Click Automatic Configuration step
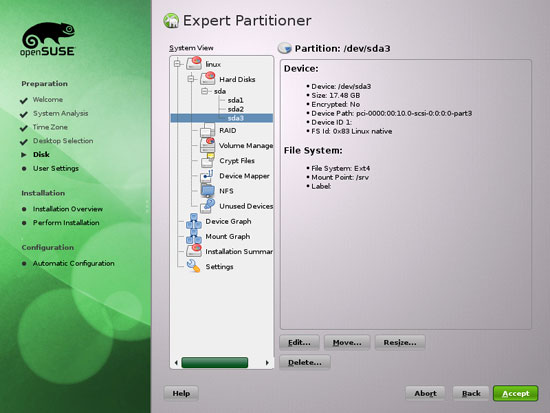 pos(74,264)
